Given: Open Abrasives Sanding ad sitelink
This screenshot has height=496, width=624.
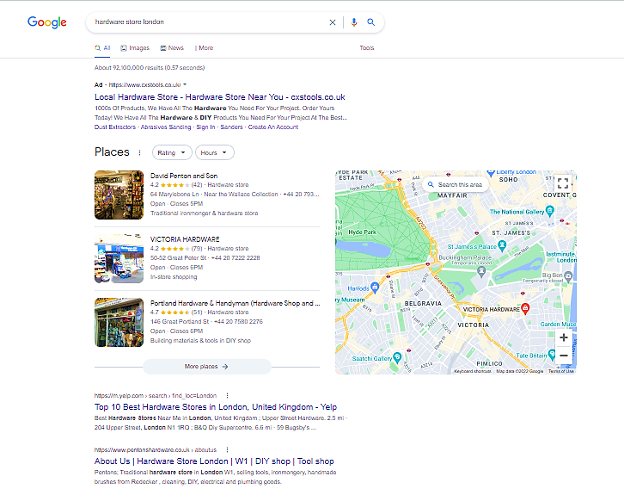Looking at the screenshot, I should [x=166, y=127].
